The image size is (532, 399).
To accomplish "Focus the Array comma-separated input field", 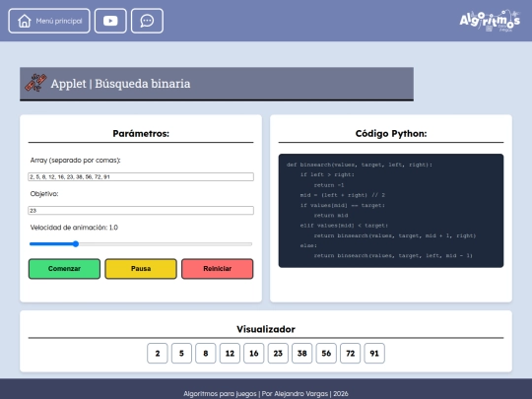I will coord(141,176).
